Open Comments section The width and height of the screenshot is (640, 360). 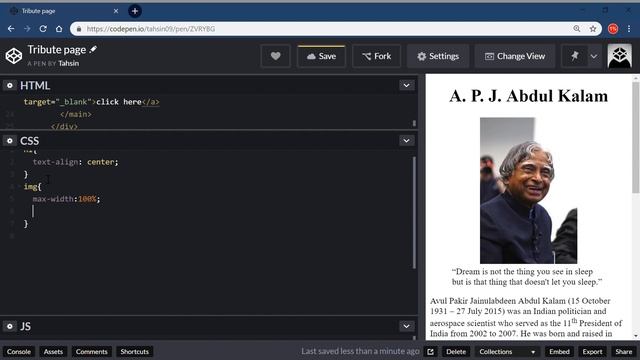point(91,351)
